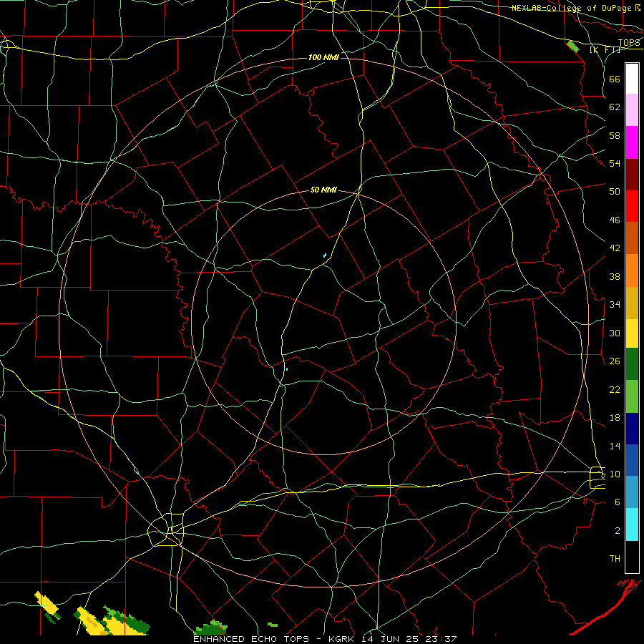Click the legend value "34"
Viewport: 644px width, 644px height.
pos(615,305)
